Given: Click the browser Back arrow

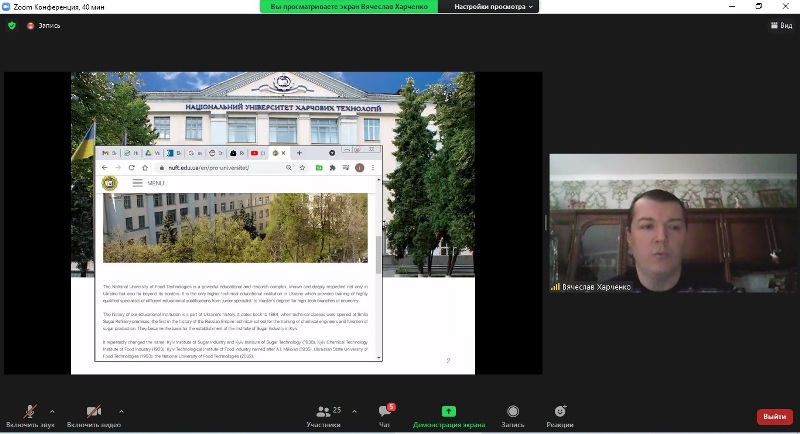Looking at the screenshot, I should (105, 168).
